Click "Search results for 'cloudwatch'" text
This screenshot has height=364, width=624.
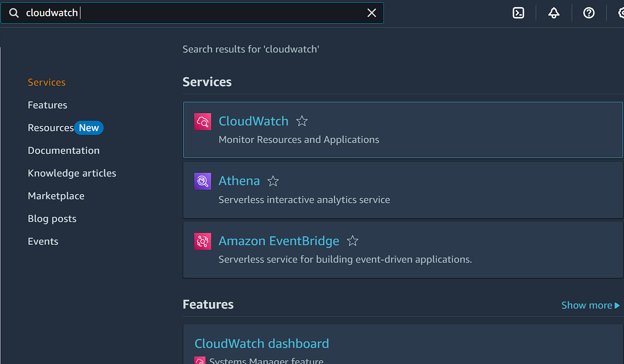click(251, 49)
